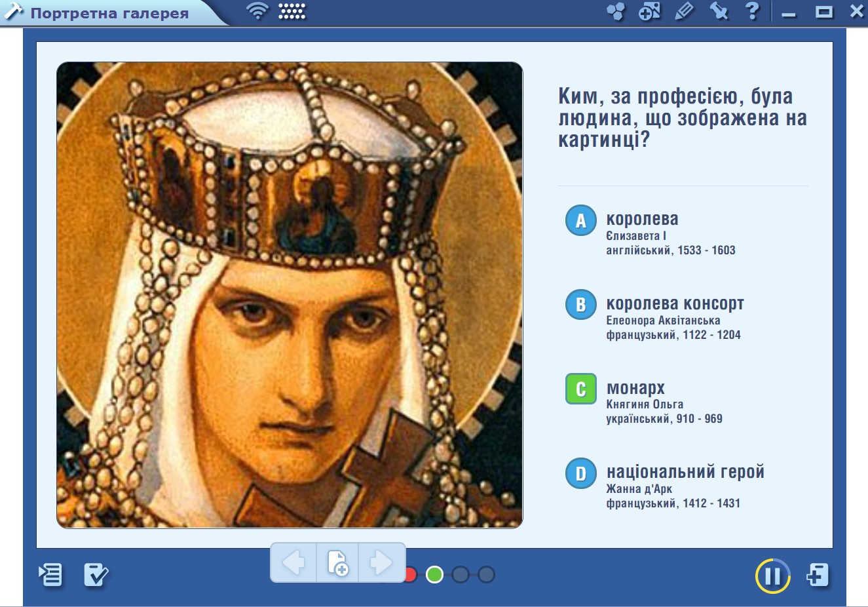Click the first dark empty progress dot
This screenshot has width=868, height=607.
click(461, 575)
